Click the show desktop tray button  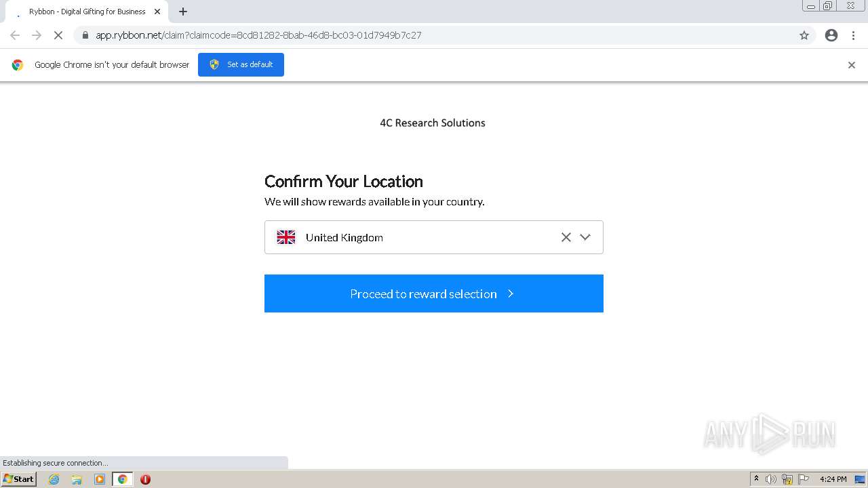861,479
